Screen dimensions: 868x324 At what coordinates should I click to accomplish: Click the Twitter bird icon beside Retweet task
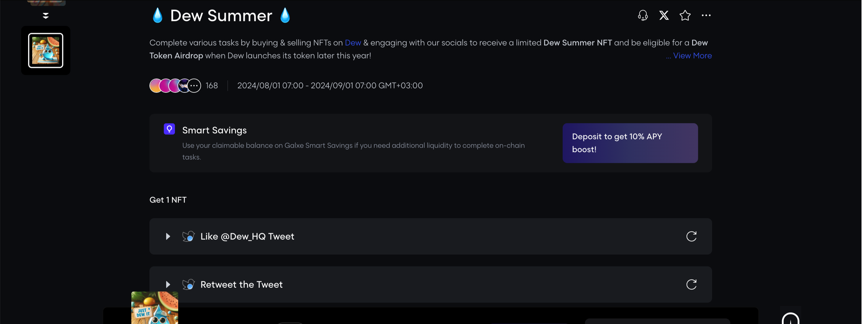click(188, 285)
